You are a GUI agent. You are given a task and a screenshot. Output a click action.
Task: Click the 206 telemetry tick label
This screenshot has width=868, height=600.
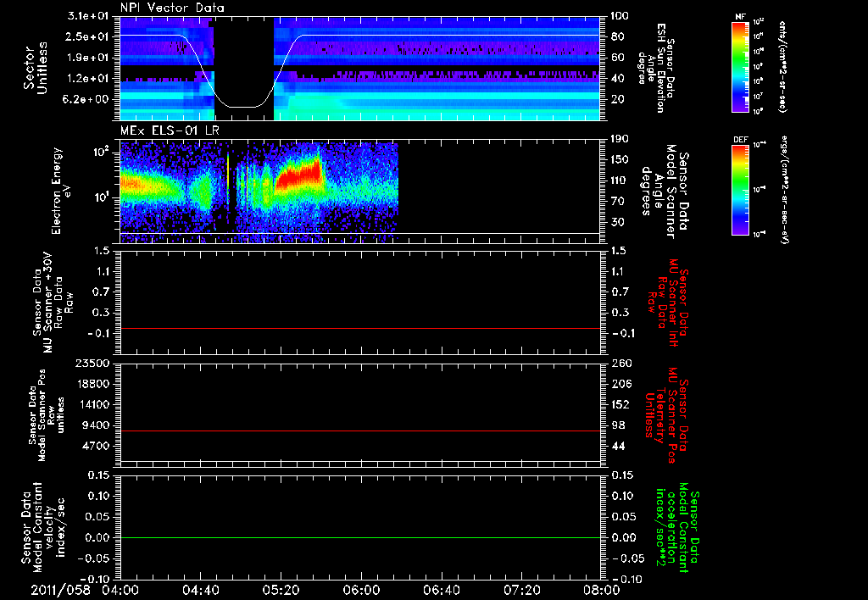point(620,384)
